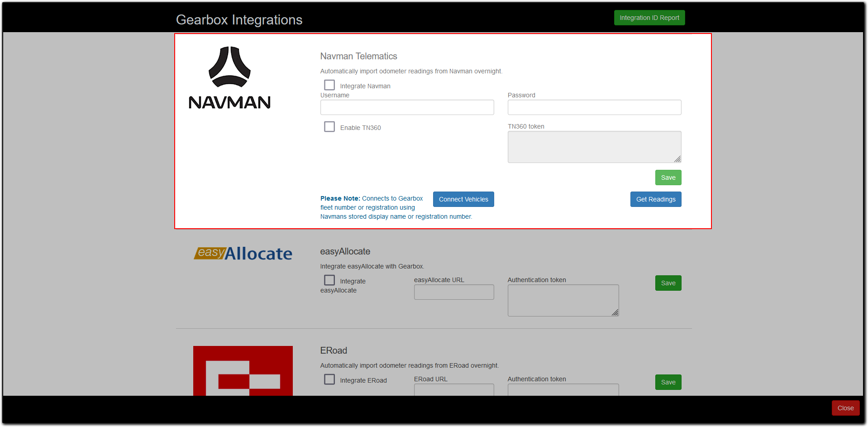Image resolution: width=868 pixels, height=427 pixels.
Task: Focus the Navman Username field
Action: 407,107
